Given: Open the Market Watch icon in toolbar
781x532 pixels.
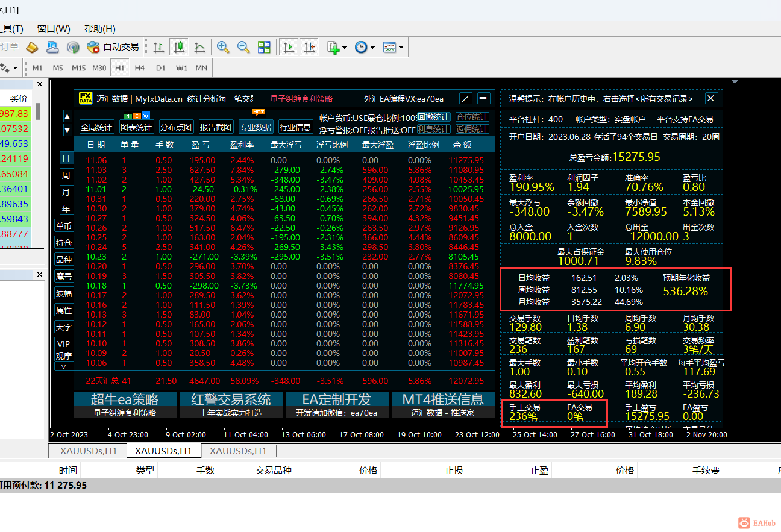Looking at the screenshot, I should 32,47.
